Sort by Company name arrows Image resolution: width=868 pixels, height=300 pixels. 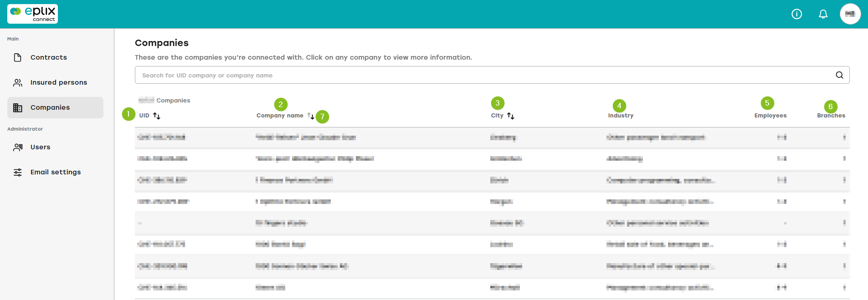click(x=311, y=116)
